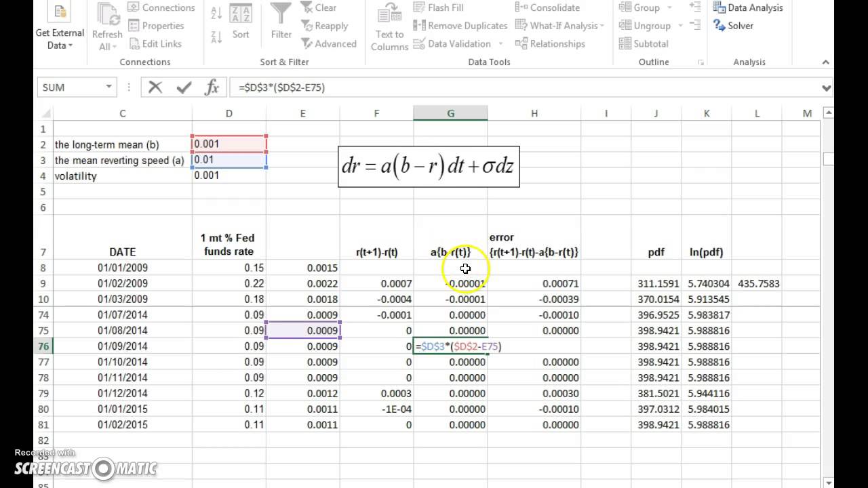The height and width of the screenshot is (488, 868).
Task: Confirm formula with the check mark
Action: coord(184,87)
